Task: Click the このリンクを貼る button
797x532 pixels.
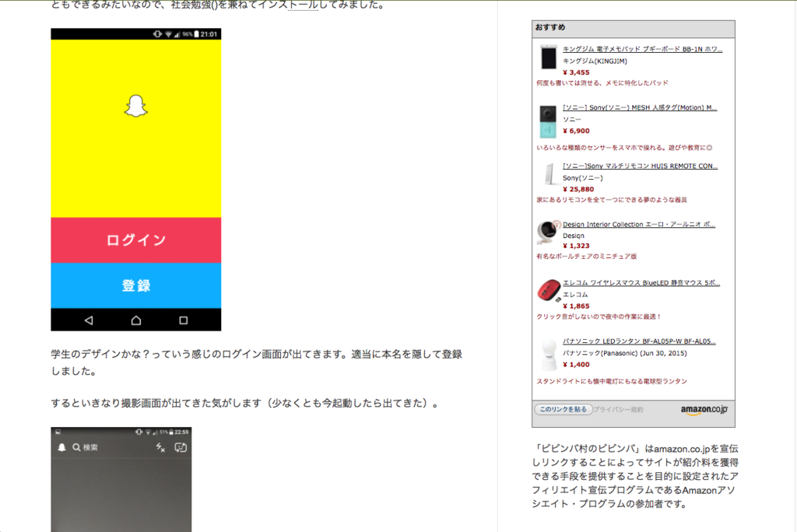Action: [563, 409]
